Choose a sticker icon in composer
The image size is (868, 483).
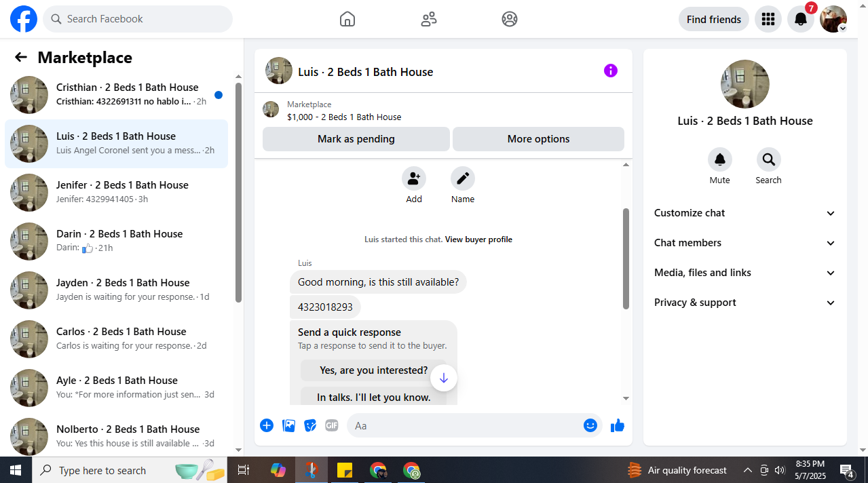pyautogui.click(x=310, y=425)
